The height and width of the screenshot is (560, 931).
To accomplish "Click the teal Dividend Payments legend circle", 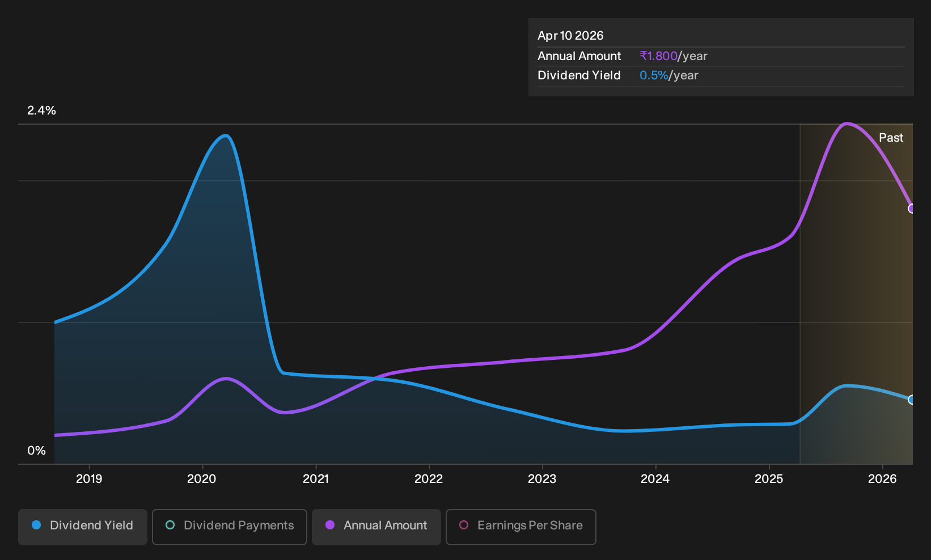I will pos(170,525).
